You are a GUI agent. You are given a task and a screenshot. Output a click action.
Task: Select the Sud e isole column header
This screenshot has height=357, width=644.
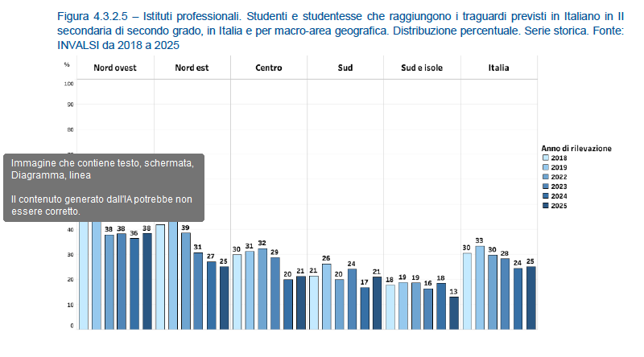(423, 68)
